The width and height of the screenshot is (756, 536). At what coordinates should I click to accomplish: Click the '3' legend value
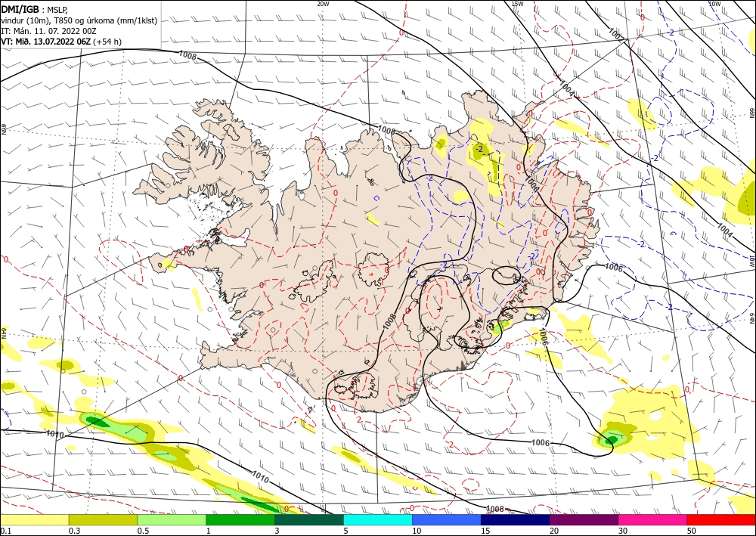[x=277, y=531]
